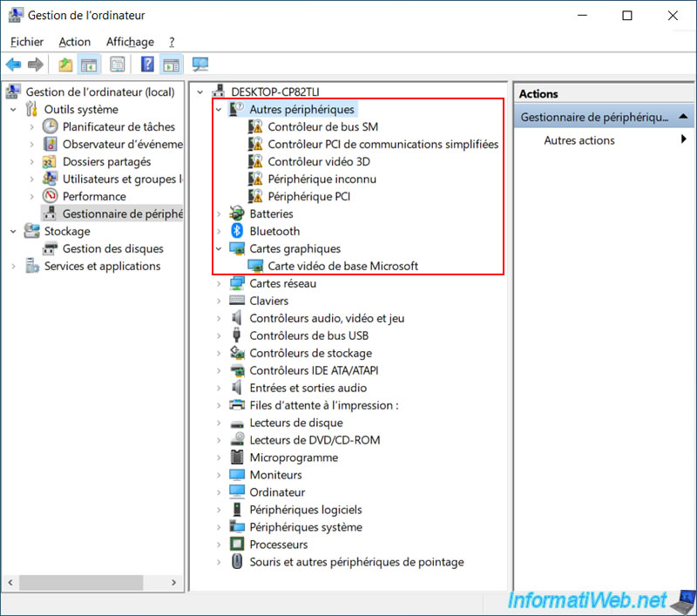
Task: Select Gestion de l'ordinateur (local) root
Action: pyautogui.click(x=100, y=92)
